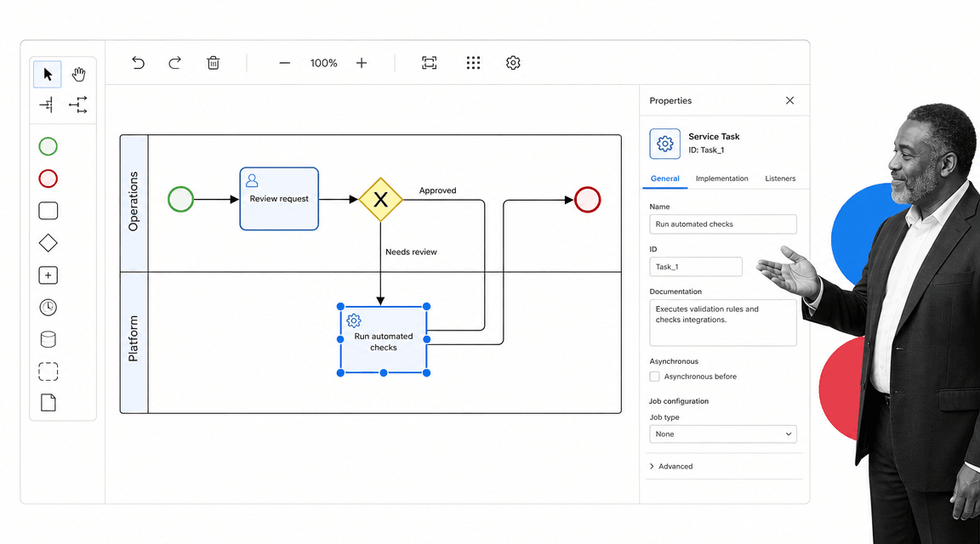Redo the last undone change
This screenshot has width=980, height=544.
coord(175,63)
